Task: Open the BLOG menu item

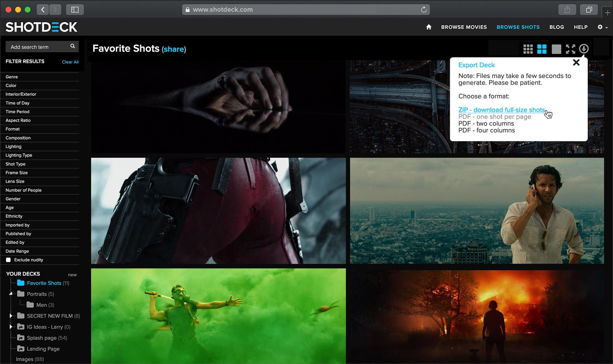Action: pos(556,27)
